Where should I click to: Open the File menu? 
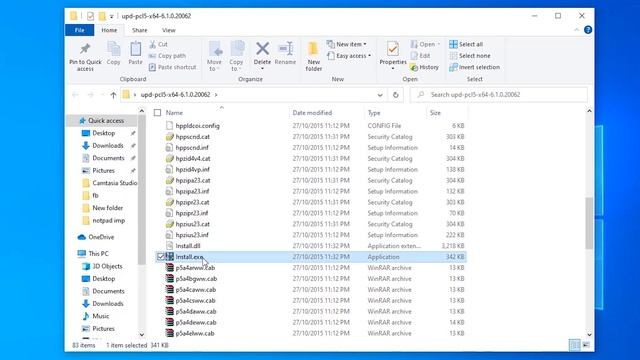pos(79,30)
